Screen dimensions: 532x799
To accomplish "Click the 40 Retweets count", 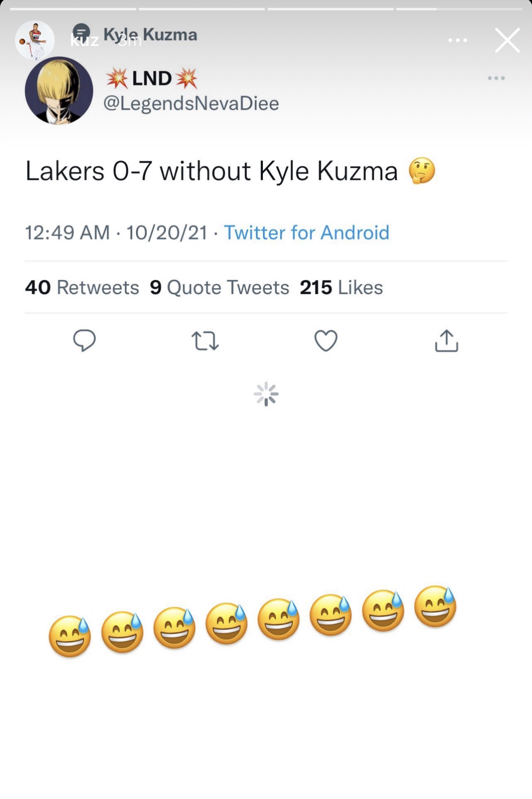I will 82,287.
